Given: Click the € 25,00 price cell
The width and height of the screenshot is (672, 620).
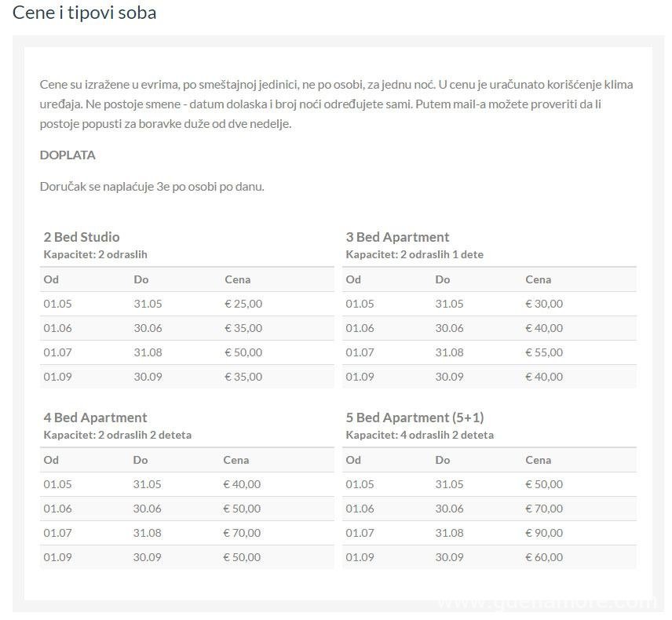Looking at the screenshot, I should 243,304.
